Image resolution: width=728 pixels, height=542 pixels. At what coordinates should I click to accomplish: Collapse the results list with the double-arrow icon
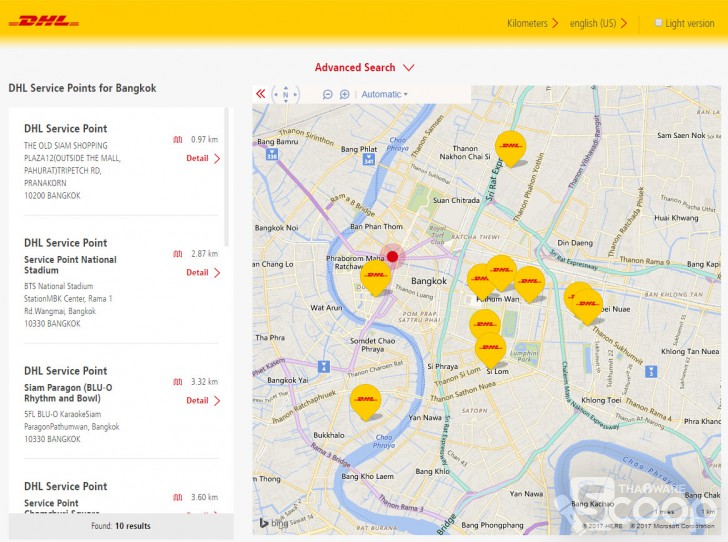[x=260, y=94]
